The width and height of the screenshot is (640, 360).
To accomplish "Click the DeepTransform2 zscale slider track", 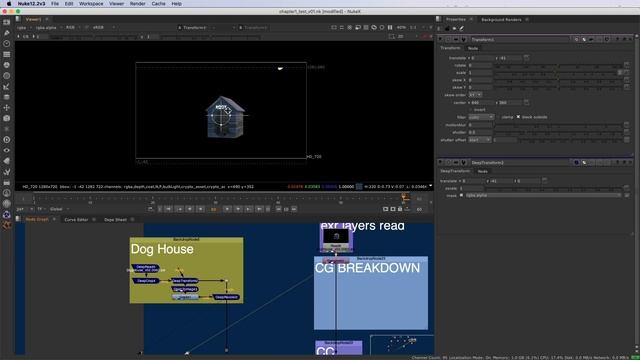I will point(553,188).
